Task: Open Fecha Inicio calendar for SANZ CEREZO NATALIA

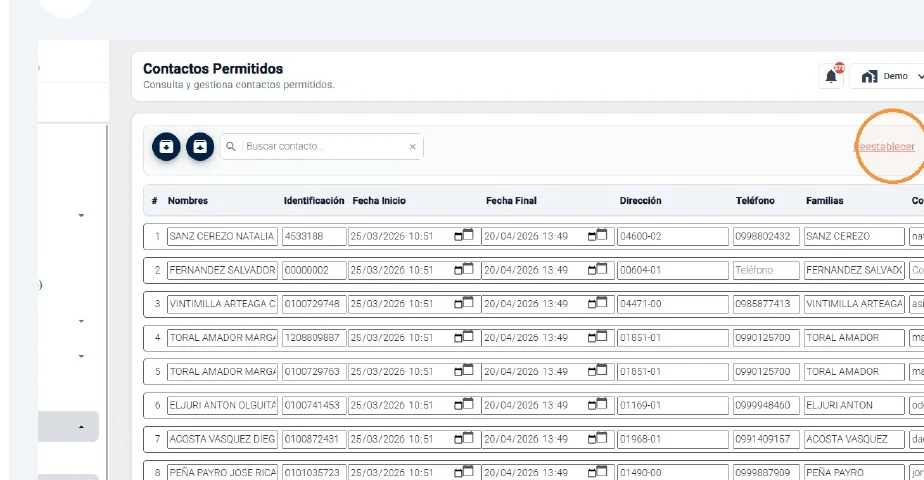Action: pyautogui.click(x=464, y=236)
